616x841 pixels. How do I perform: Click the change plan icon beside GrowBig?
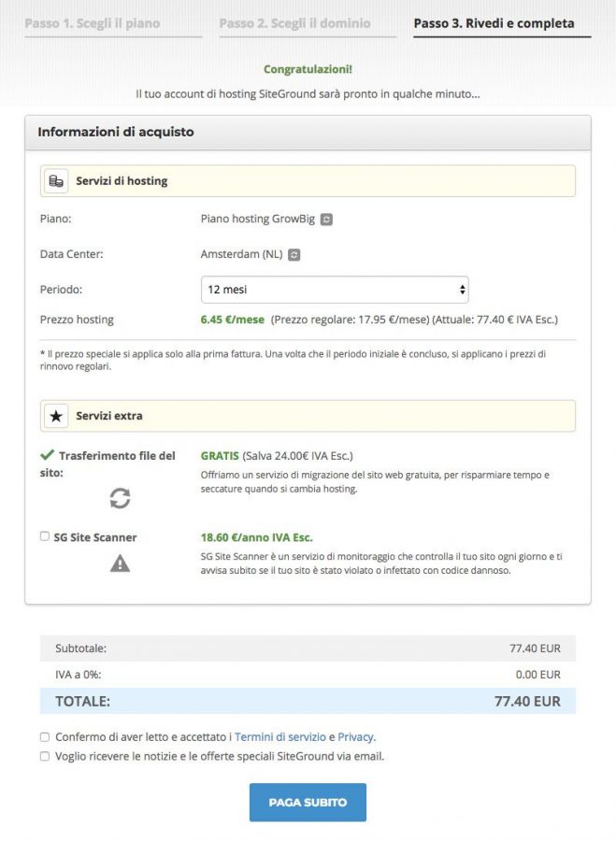(x=326, y=220)
